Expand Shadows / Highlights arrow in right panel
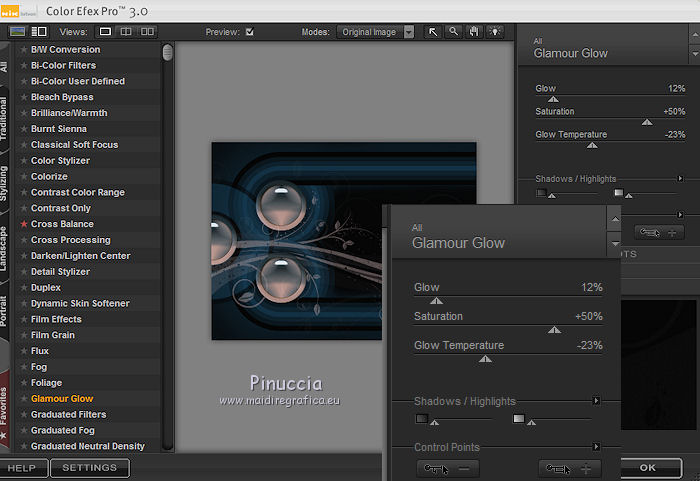Viewport: 700px width, 481px height. 680,179
